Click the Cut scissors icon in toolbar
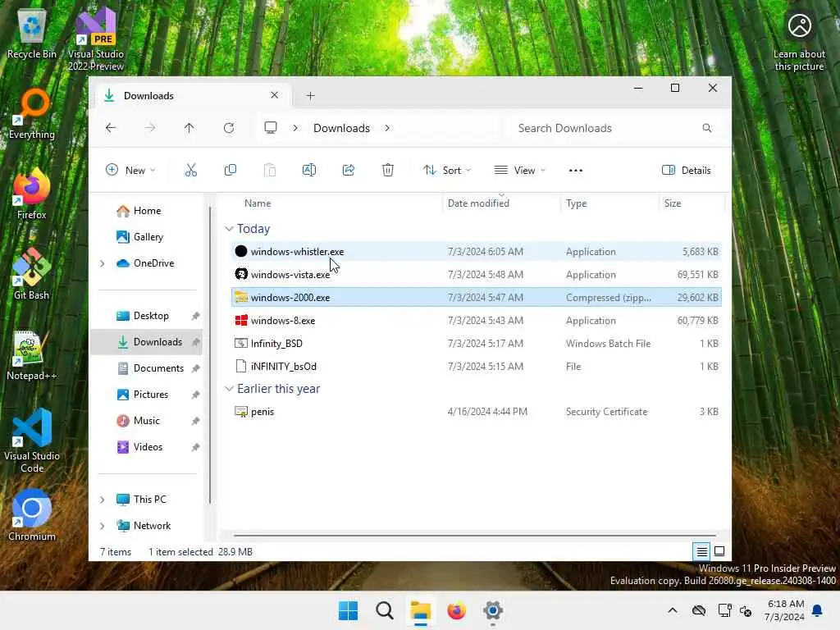 tap(190, 171)
